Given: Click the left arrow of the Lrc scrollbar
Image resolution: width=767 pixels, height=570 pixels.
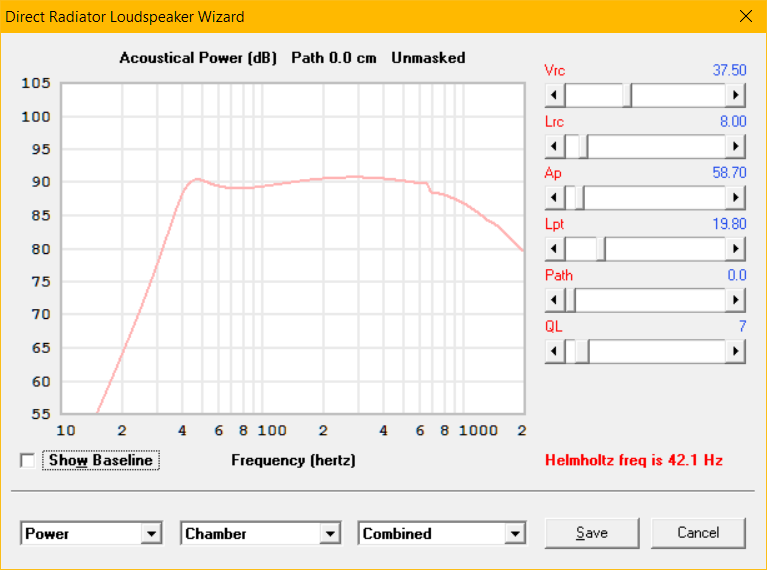Looking at the screenshot, I should click(x=555, y=146).
